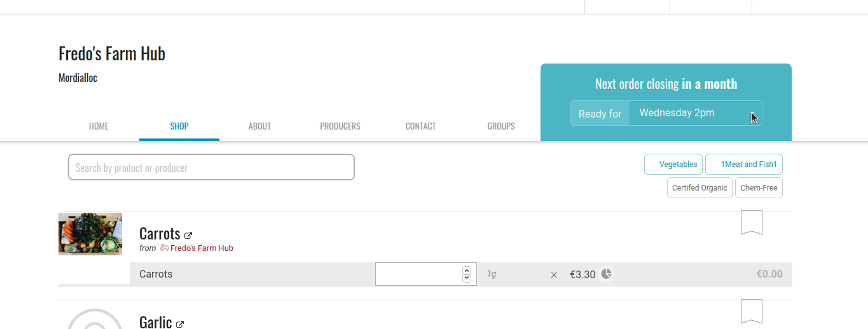The width and height of the screenshot is (868, 329).
Task: Click the Carrots bulk pricing pie icon
Action: [x=607, y=274]
